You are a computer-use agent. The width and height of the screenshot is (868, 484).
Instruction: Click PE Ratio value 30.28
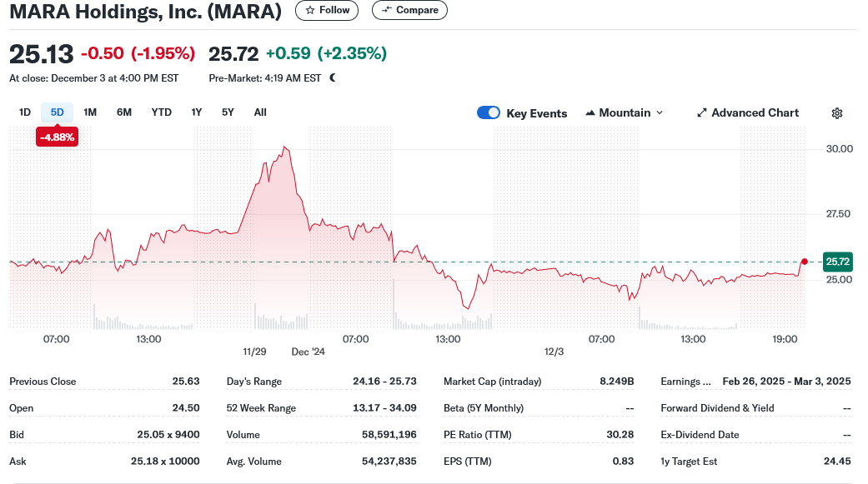620,434
